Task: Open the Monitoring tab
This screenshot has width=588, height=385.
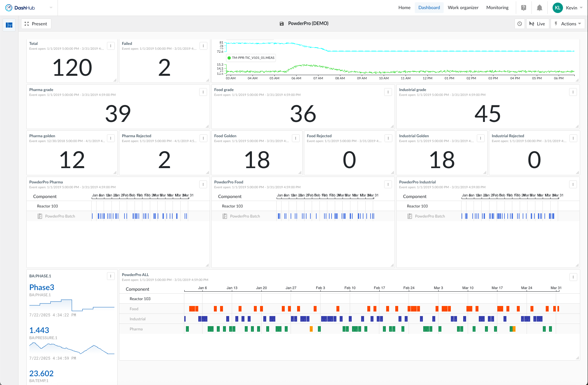Action: 497,8
